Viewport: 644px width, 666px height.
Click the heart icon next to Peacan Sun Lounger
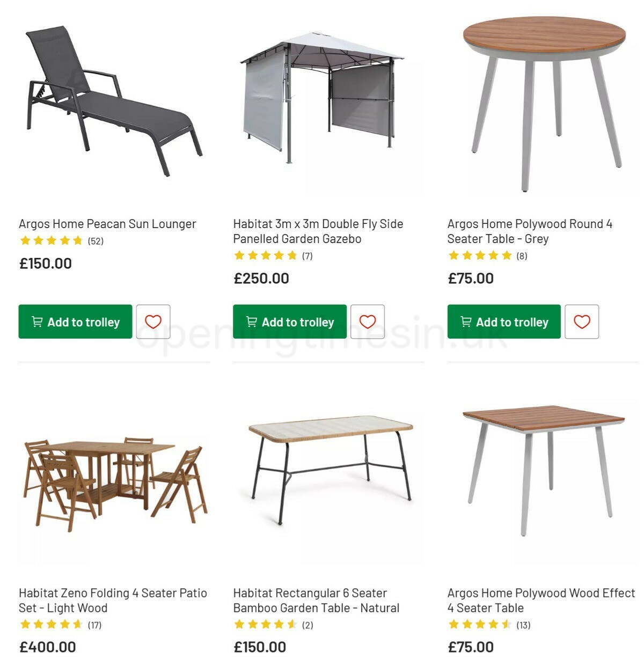[153, 321]
